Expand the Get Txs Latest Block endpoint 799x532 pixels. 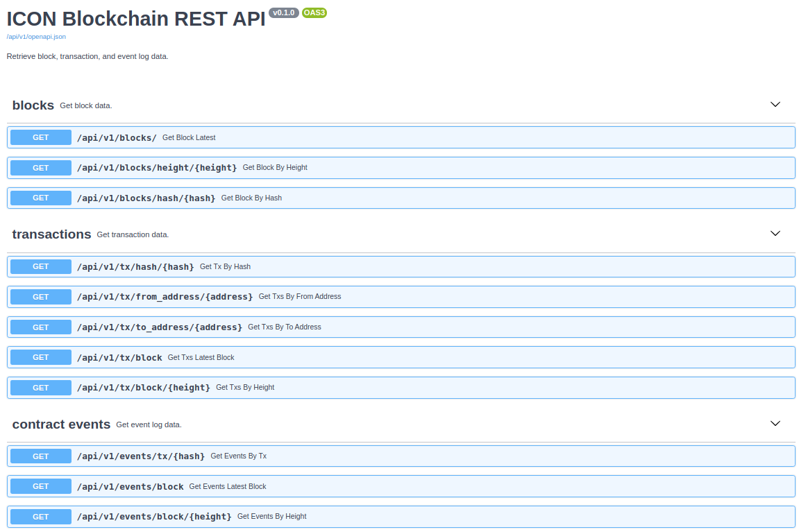click(201, 358)
